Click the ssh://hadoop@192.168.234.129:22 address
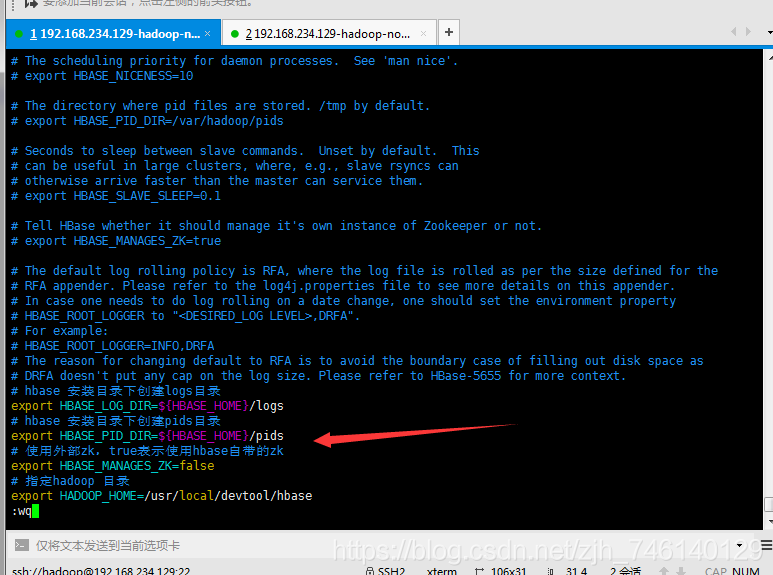 coord(101,571)
